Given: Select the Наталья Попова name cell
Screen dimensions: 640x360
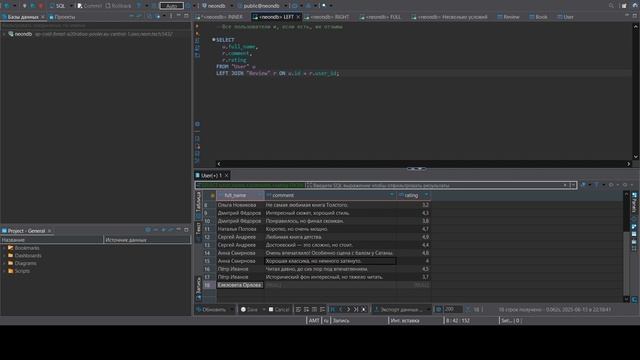Looking at the screenshot, I should coord(240,229).
